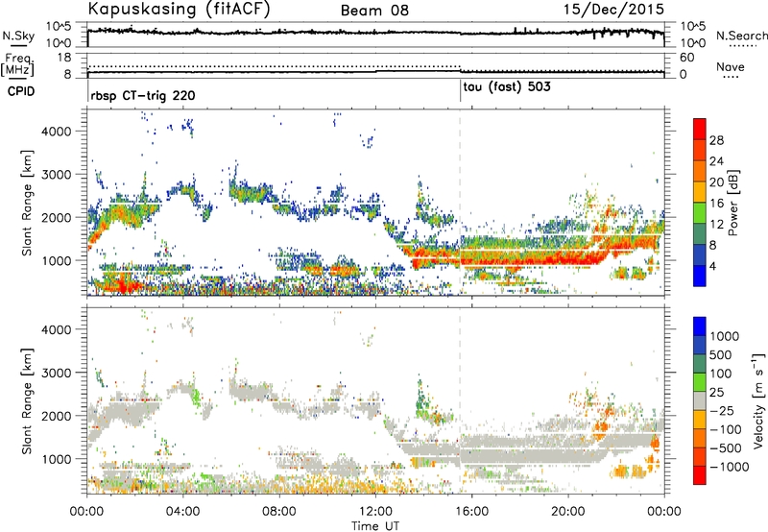Click the '20:00' time axis tick label
The height and width of the screenshot is (532, 768).
point(568,512)
